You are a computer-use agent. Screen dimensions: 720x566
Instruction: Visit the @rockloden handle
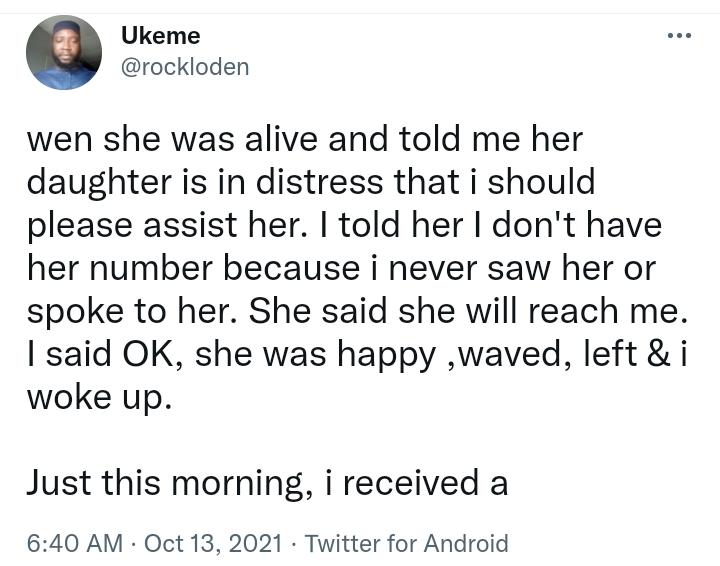coord(185,67)
